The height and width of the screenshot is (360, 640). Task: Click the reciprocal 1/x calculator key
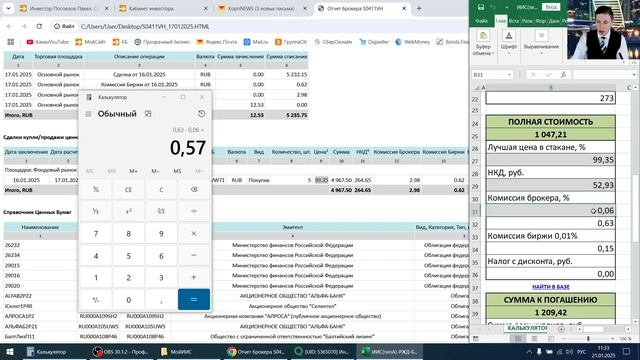pyautogui.click(x=96, y=211)
